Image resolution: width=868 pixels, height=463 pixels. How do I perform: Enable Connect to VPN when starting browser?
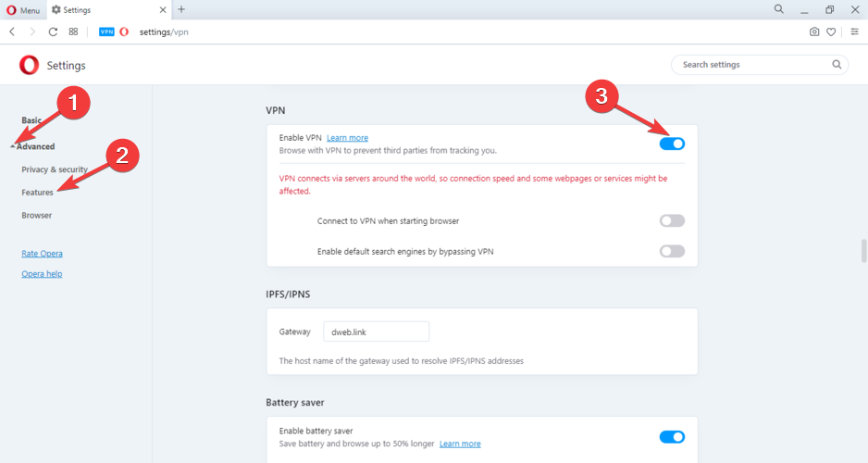[672, 220]
